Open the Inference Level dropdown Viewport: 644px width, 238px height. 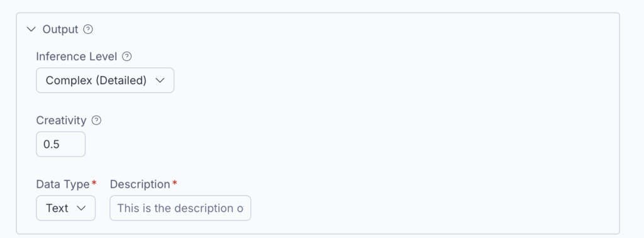pyautogui.click(x=105, y=80)
